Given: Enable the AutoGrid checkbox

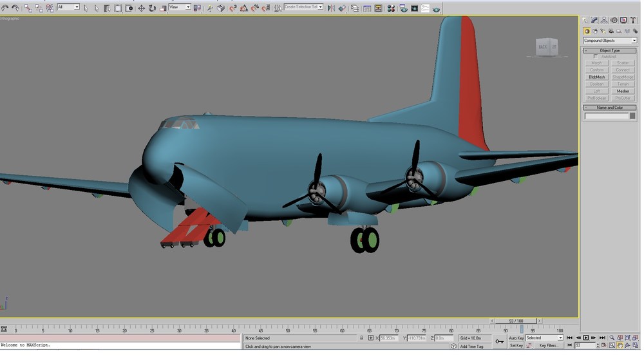Looking at the screenshot, I should (596, 56).
